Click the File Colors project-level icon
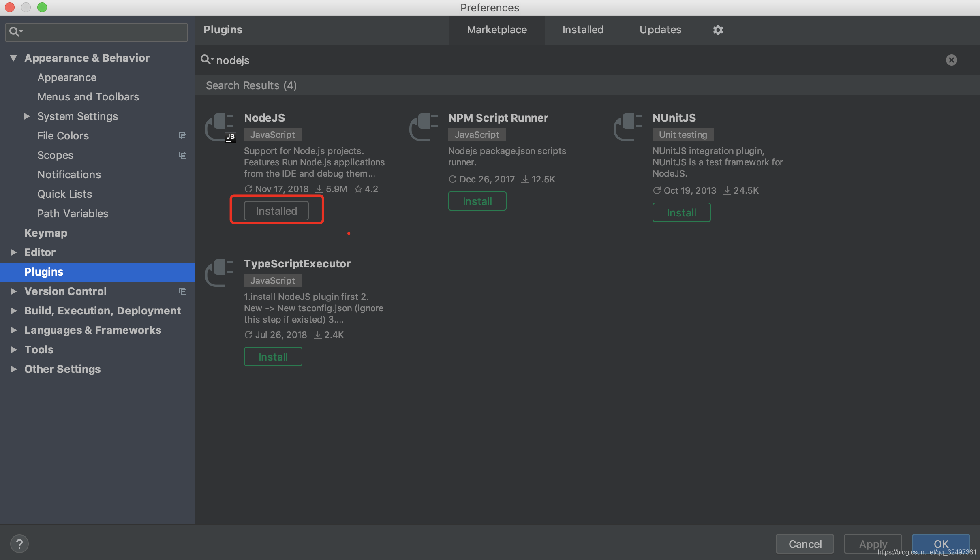 coord(183,136)
